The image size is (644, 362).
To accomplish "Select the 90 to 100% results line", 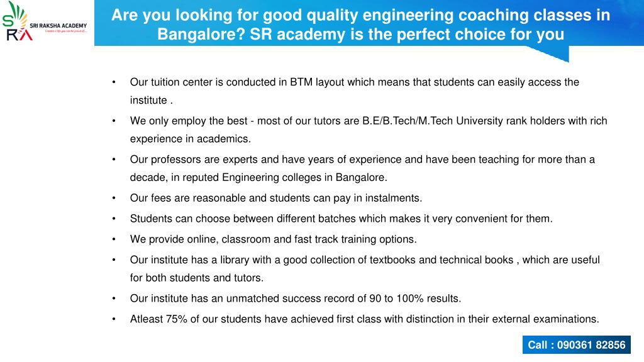I will [296, 299].
